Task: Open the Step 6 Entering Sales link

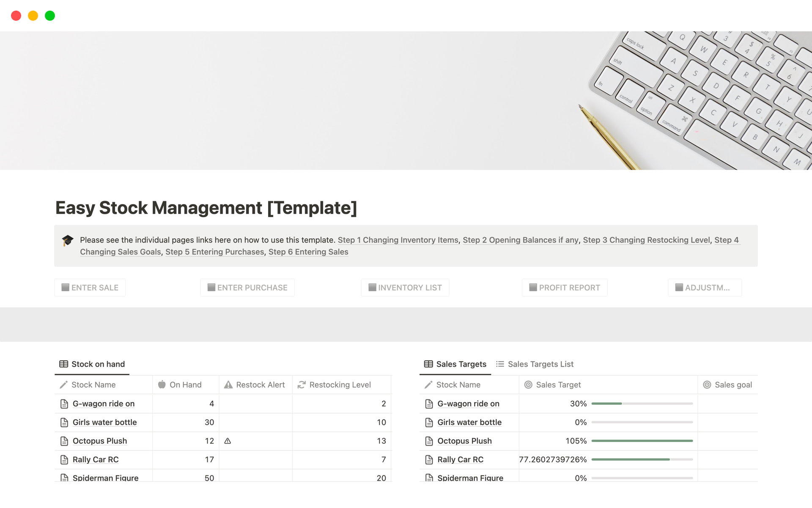Action: pyautogui.click(x=308, y=252)
